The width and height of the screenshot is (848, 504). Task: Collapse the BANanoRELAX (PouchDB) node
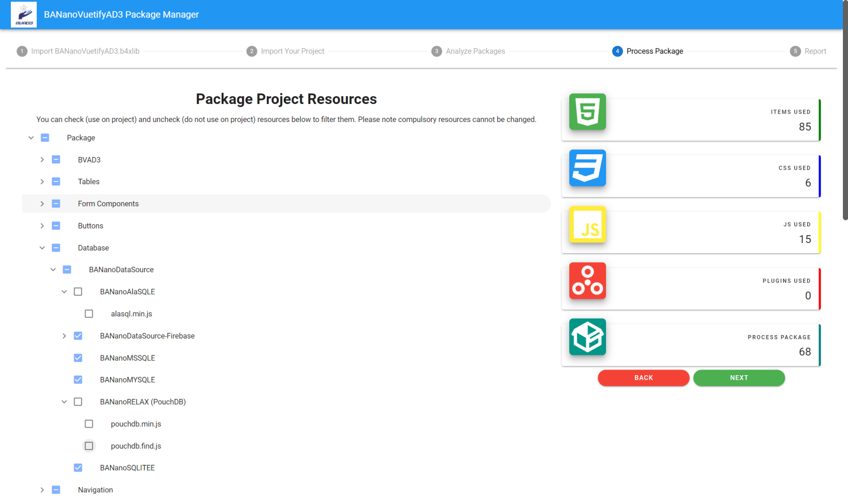point(64,402)
